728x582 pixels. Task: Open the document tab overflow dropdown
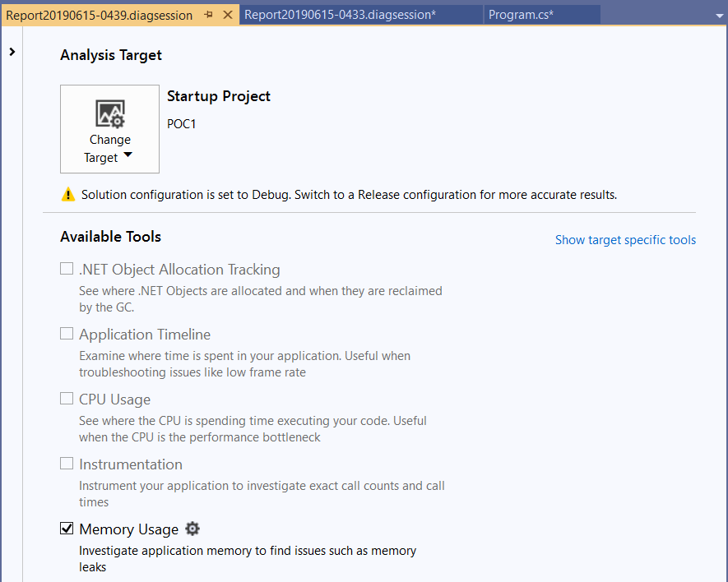[718, 16]
